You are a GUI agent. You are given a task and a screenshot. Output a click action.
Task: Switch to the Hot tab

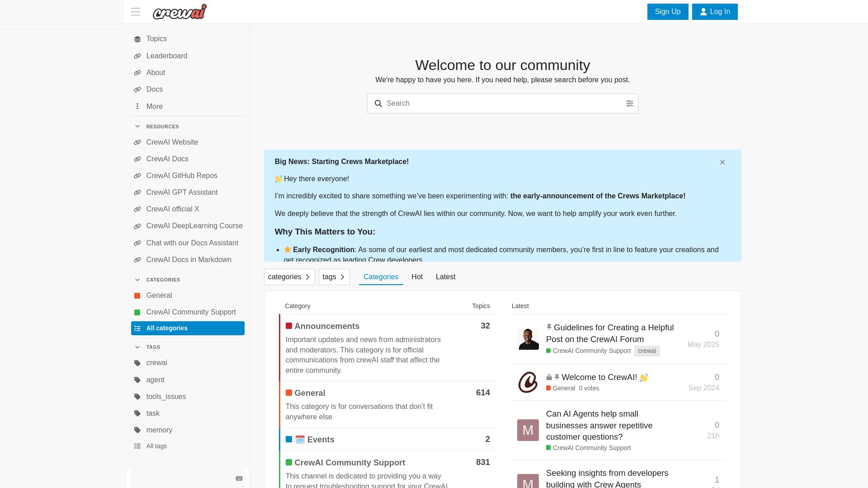tap(417, 277)
